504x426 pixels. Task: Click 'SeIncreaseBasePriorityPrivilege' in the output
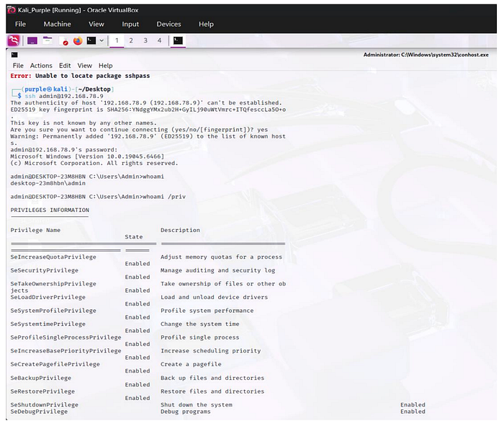[x=66, y=351]
